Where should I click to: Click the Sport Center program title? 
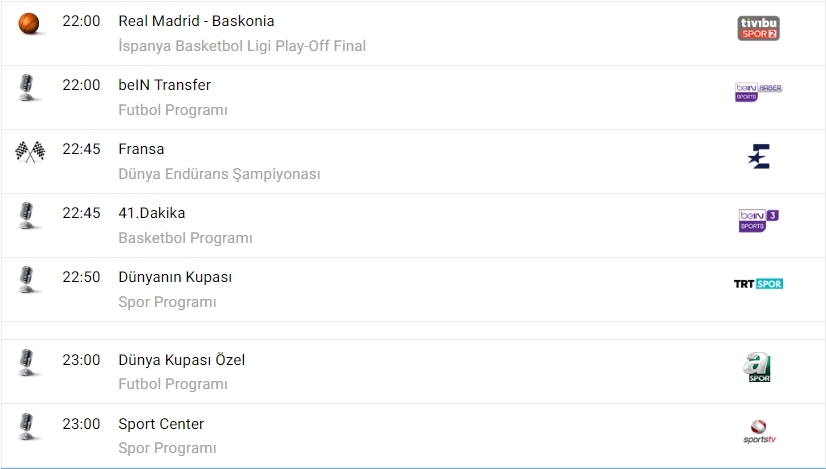coord(161,424)
